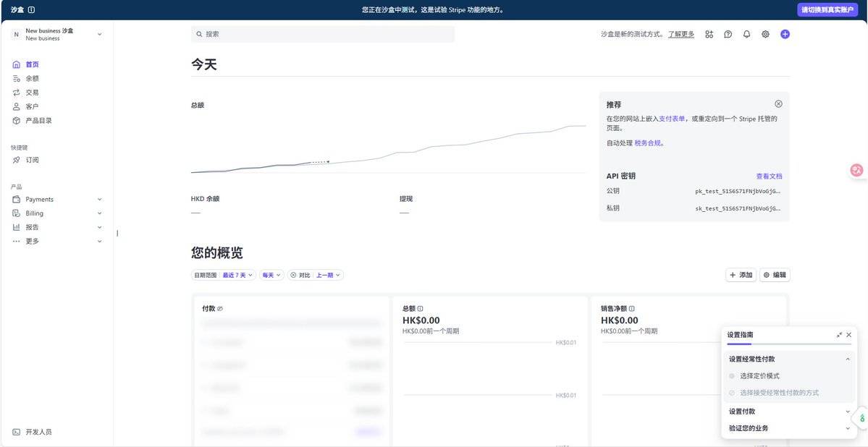Open the 支付表单 link
This screenshot has width=868, height=447.
[x=672, y=119]
